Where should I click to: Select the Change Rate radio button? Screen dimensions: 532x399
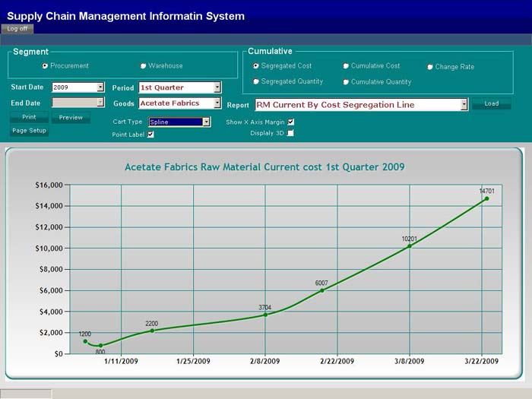[429, 67]
